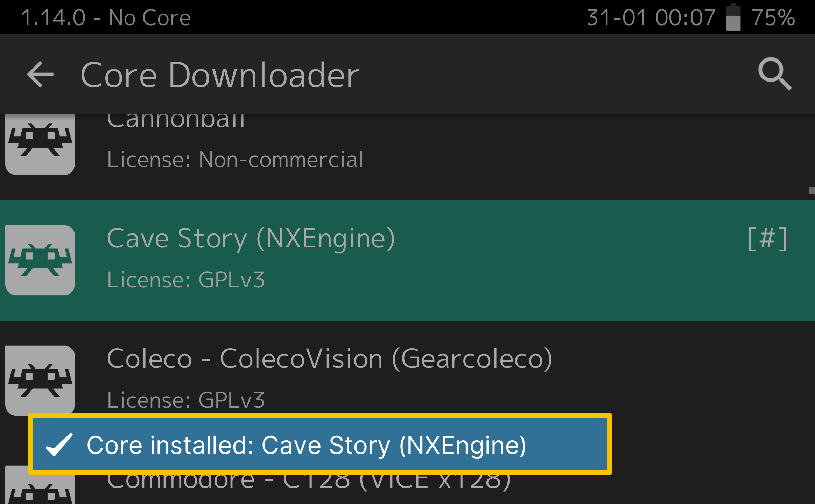Click 'License: GPLv3' under Gearcoleco
The width and height of the screenshot is (815, 504).
186,400
